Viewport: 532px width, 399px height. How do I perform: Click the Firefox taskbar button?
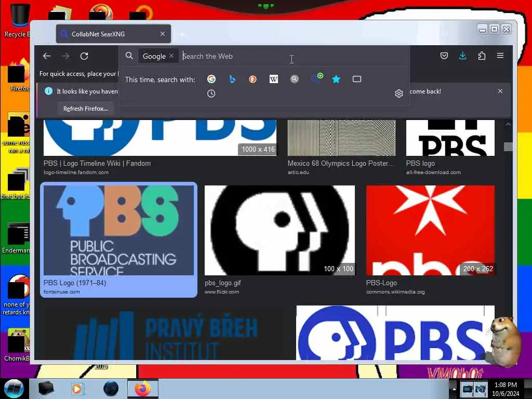(x=143, y=389)
